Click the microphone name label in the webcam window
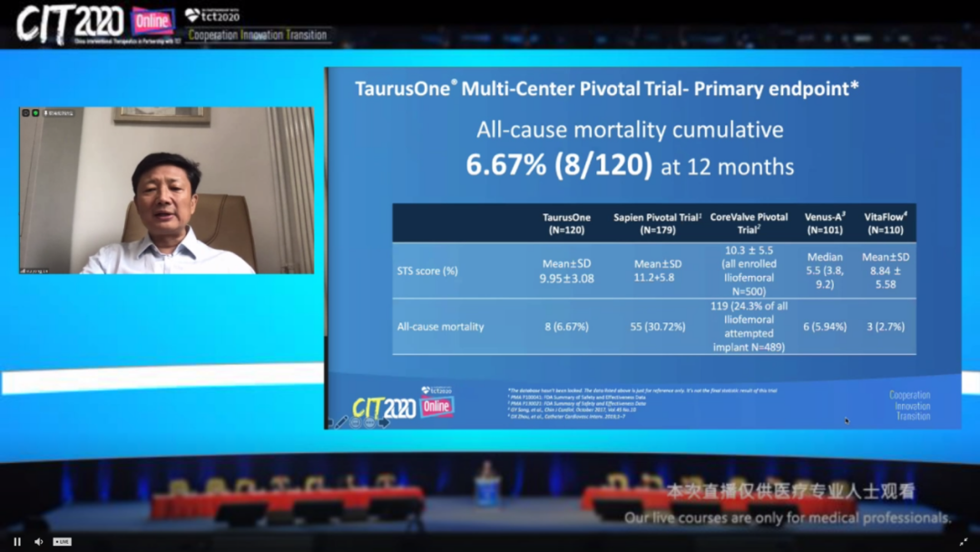The image size is (980, 552). 59,113
